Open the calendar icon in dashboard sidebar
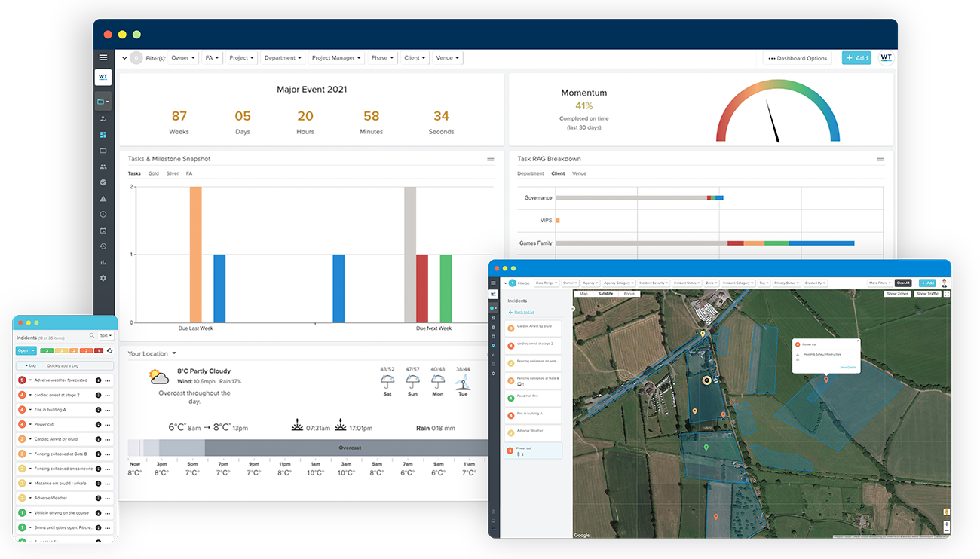Image resolution: width=980 pixels, height=559 pixels. (103, 231)
